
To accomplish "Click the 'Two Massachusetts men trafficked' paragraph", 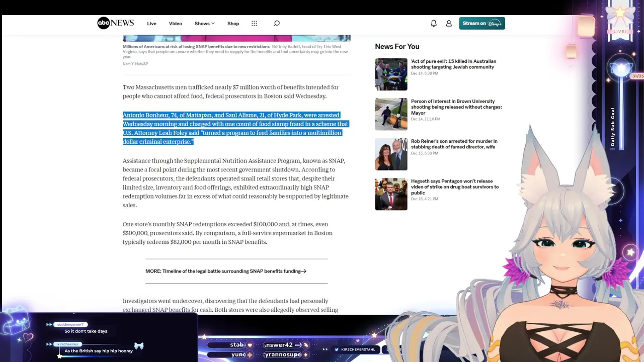I will tap(230, 92).
